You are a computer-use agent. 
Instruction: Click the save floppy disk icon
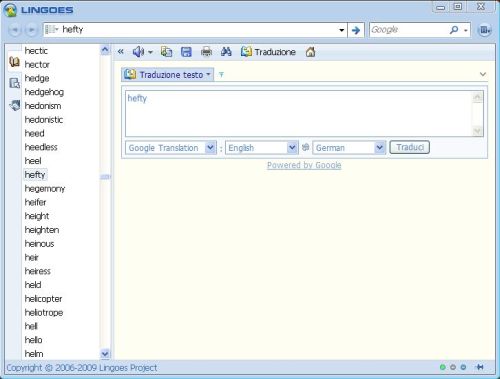(x=186, y=52)
